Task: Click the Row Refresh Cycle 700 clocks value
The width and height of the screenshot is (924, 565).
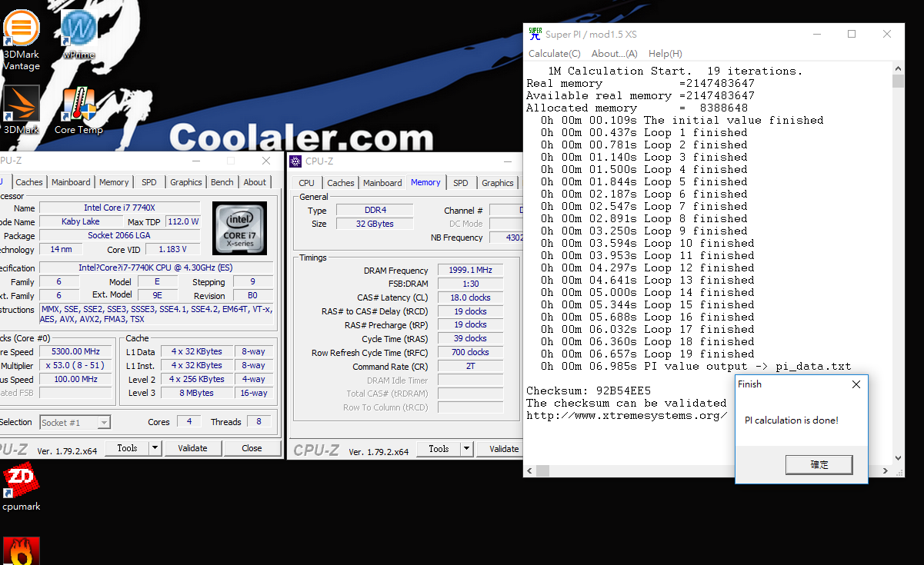Action: (x=469, y=352)
